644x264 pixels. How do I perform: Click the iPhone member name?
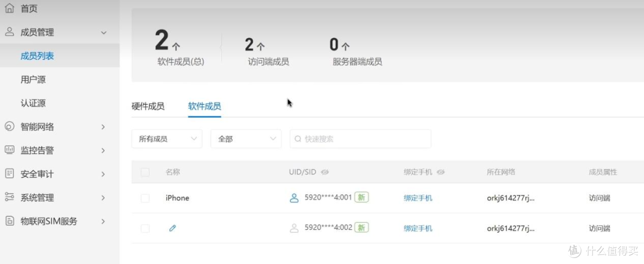click(x=178, y=198)
